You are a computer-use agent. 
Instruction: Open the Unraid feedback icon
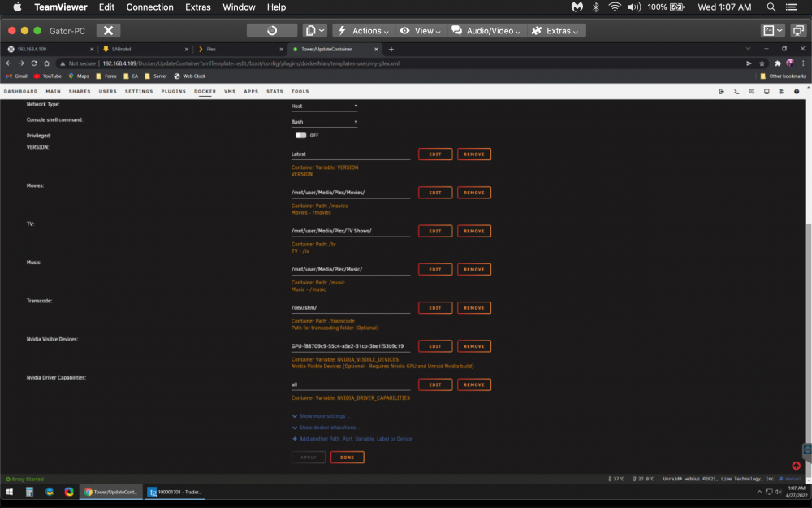coord(751,92)
